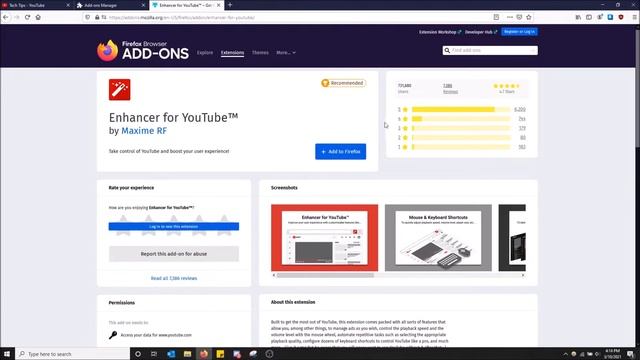640x360 pixels.
Task: Open the Maxime RF author link
Action: (x=144, y=131)
